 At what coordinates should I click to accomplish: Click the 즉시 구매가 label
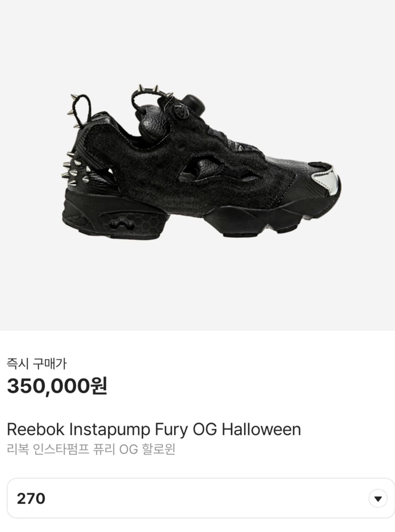pyautogui.click(x=37, y=364)
